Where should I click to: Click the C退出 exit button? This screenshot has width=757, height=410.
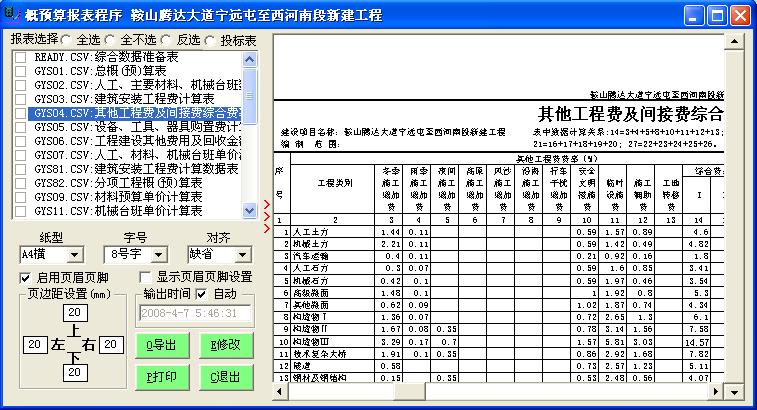(x=225, y=377)
